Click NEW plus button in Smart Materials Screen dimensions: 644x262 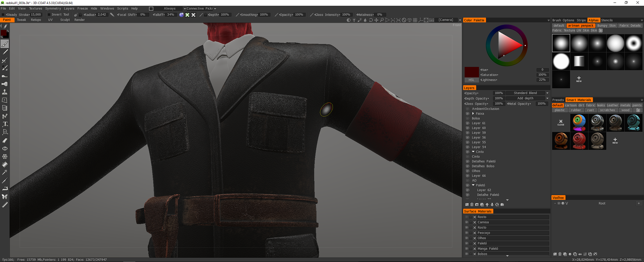point(615,141)
